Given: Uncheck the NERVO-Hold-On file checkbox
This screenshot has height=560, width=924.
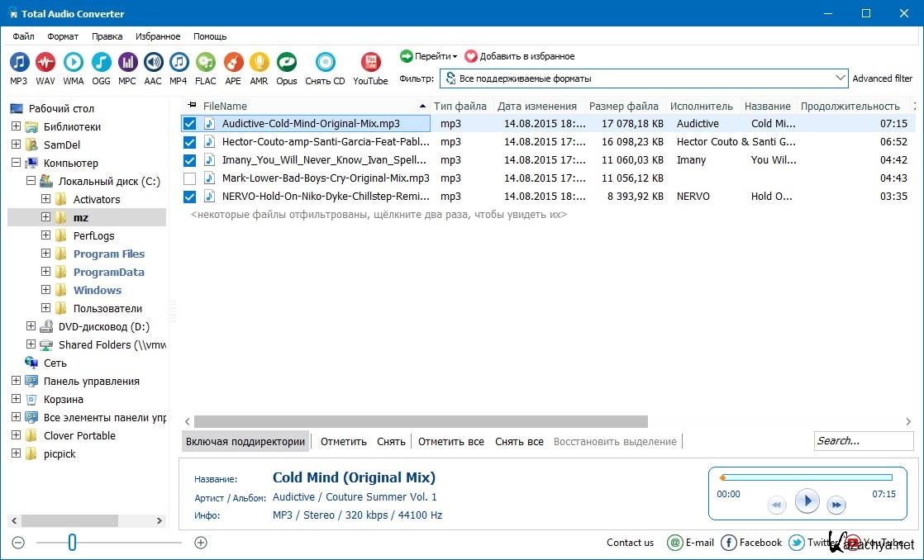Looking at the screenshot, I should click(190, 197).
